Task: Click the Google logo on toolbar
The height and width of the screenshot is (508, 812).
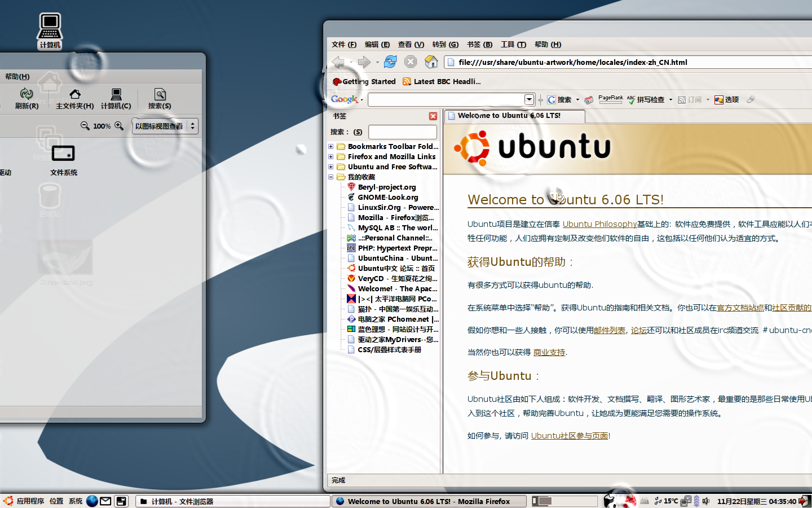Action: click(345, 99)
